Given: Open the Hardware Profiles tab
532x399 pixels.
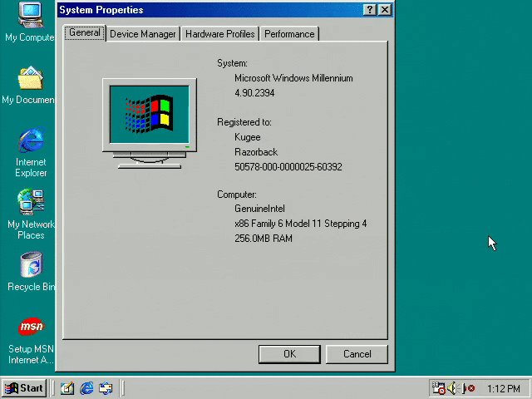Looking at the screenshot, I should coord(219,34).
